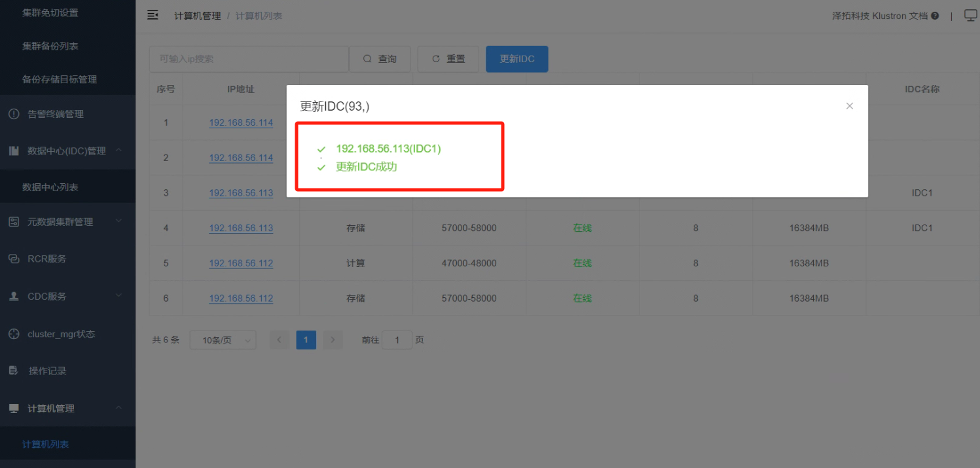Click 泽拓科技 Klustron 文档 link text
Image resolution: width=980 pixels, height=468 pixels.
[x=880, y=16]
